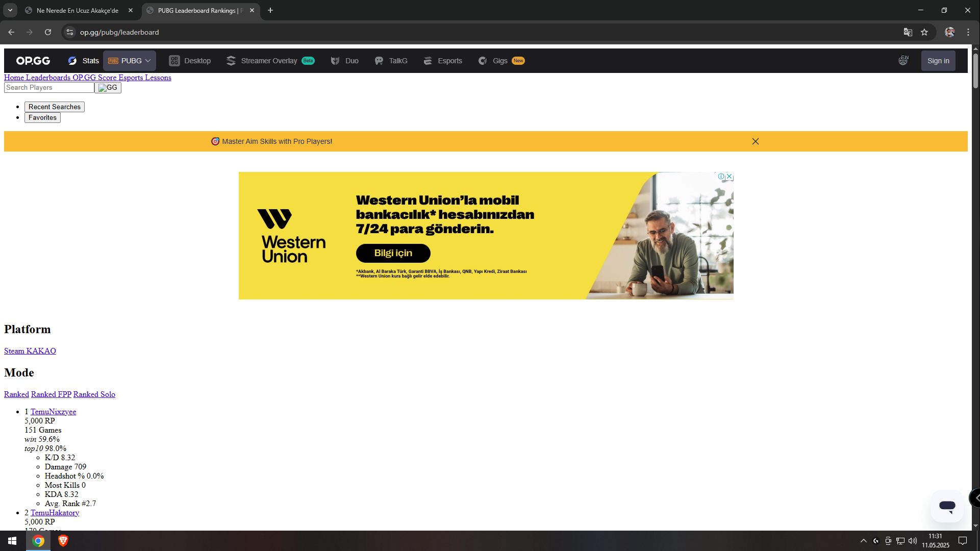Bookmark this page with star
Viewport: 980px width, 551px height.
coord(924,32)
